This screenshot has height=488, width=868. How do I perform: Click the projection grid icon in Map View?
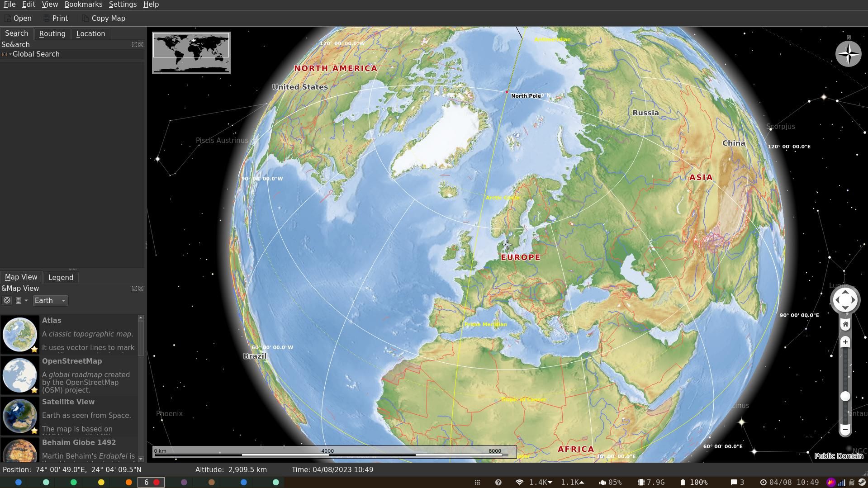point(19,300)
